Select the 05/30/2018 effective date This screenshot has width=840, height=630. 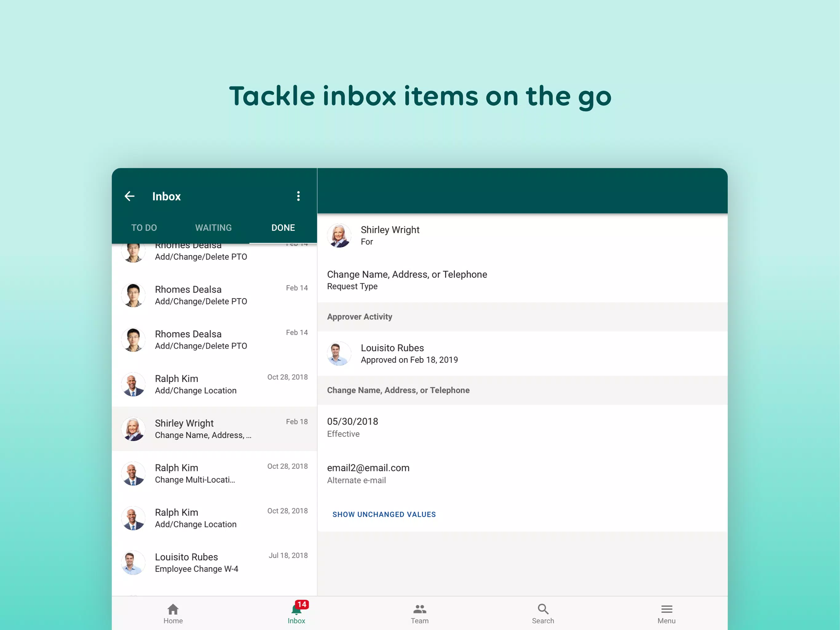tap(352, 421)
